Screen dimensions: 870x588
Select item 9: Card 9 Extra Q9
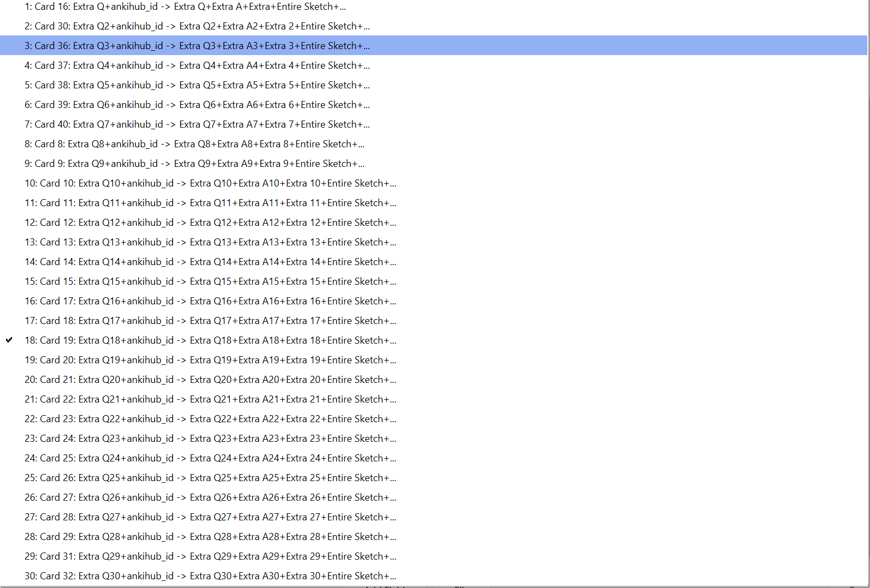(194, 164)
